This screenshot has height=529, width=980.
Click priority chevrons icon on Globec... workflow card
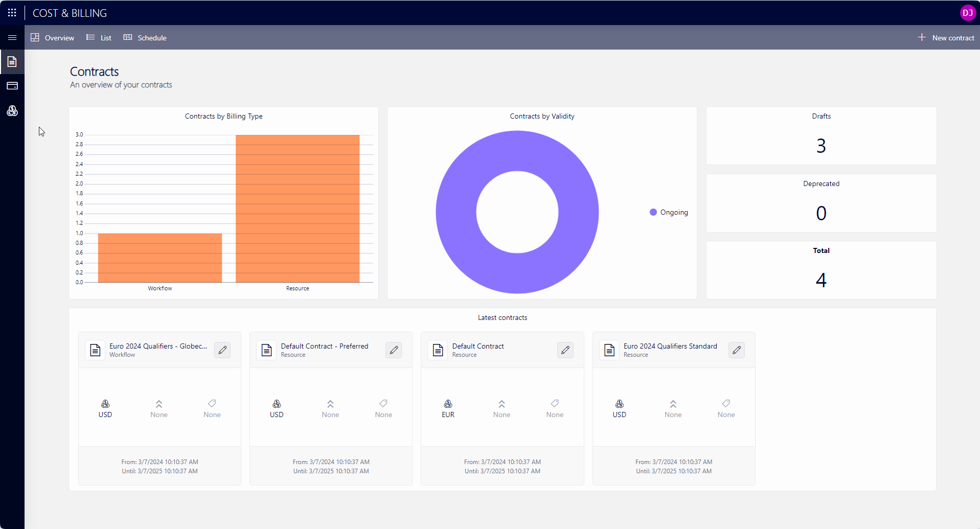(159, 404)
